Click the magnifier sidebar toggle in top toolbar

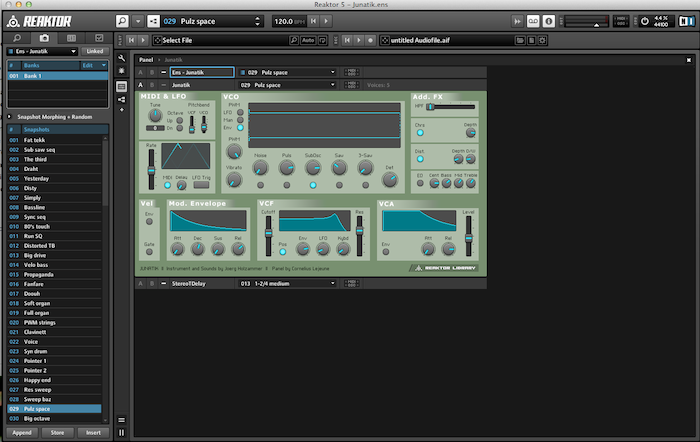click(x=122, y=21)
